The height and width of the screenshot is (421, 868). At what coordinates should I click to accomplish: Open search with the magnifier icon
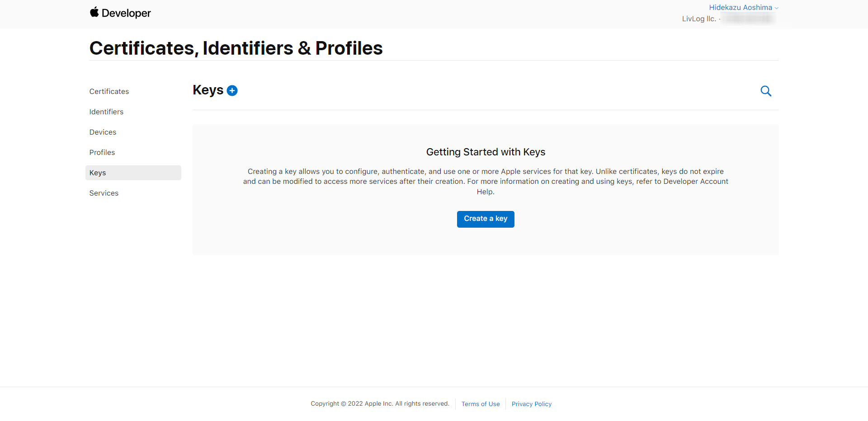[766, 91]
